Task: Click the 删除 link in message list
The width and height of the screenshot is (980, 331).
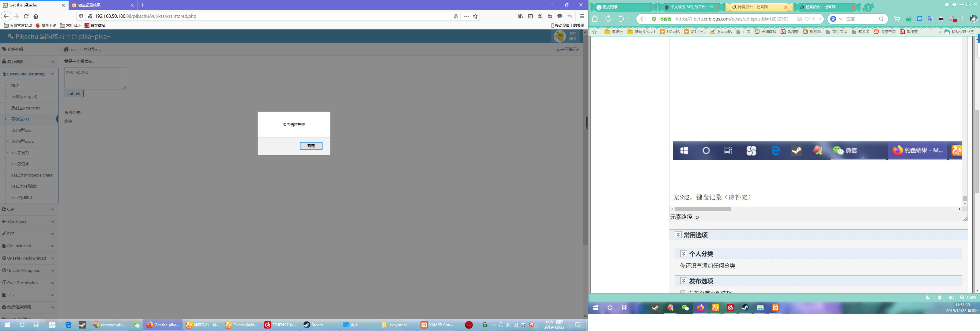Action: coord(68,121)
